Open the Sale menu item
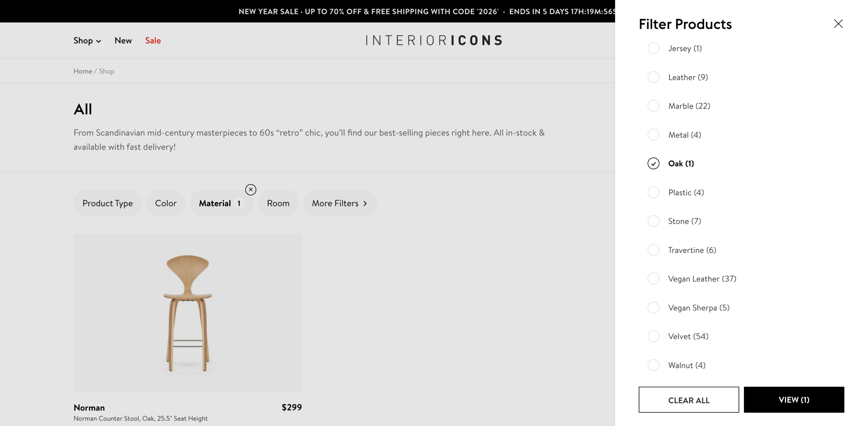Screen dimensions: 868x426 (153, 41)
